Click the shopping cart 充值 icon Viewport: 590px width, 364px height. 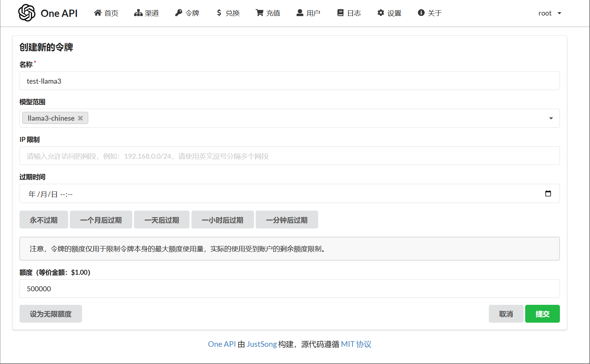click(x=260, y=13)
